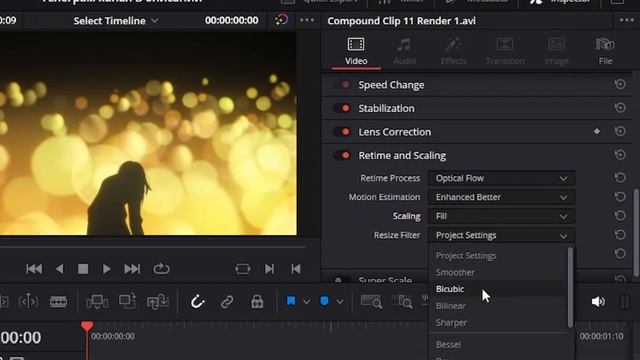The image size is (640, 360).
Task: Reset the Scaling value
Action: (x=620, y=216)
